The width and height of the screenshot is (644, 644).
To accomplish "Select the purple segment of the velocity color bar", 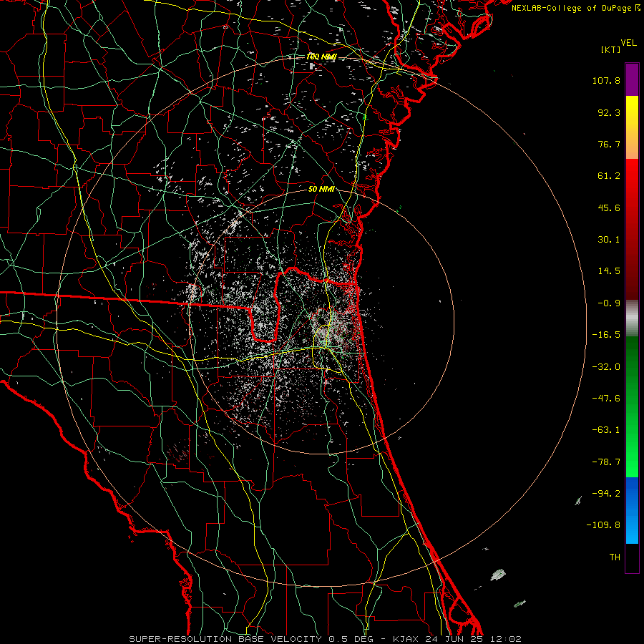I will click(632, 79).
